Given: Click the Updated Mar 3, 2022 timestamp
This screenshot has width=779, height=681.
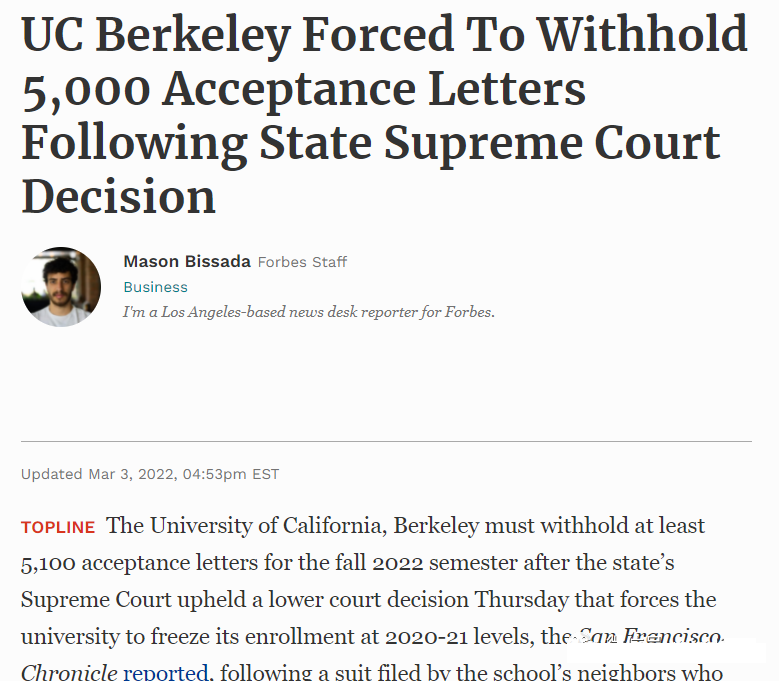Looking at the screenshot, I should [x=150, y=474].
